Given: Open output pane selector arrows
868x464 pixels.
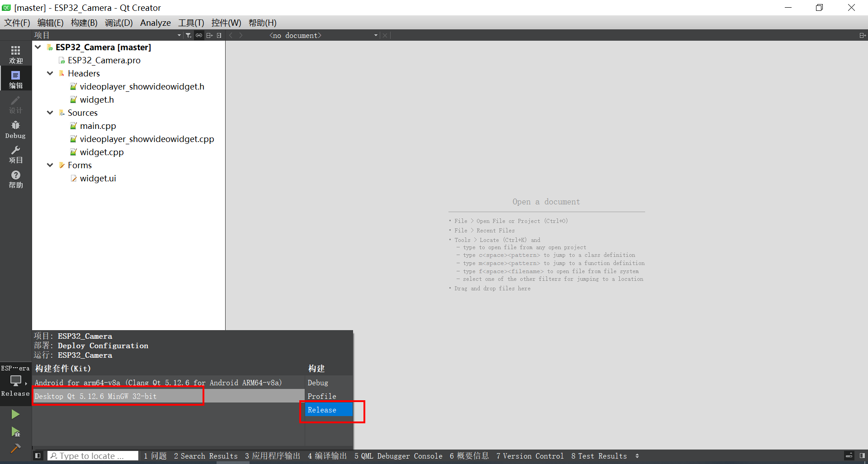Looking at the screenshot, I should click(x=637, y=456).
